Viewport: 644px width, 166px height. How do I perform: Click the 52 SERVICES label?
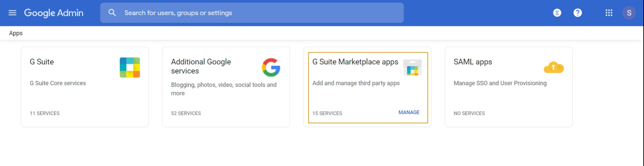click(186, 113)
